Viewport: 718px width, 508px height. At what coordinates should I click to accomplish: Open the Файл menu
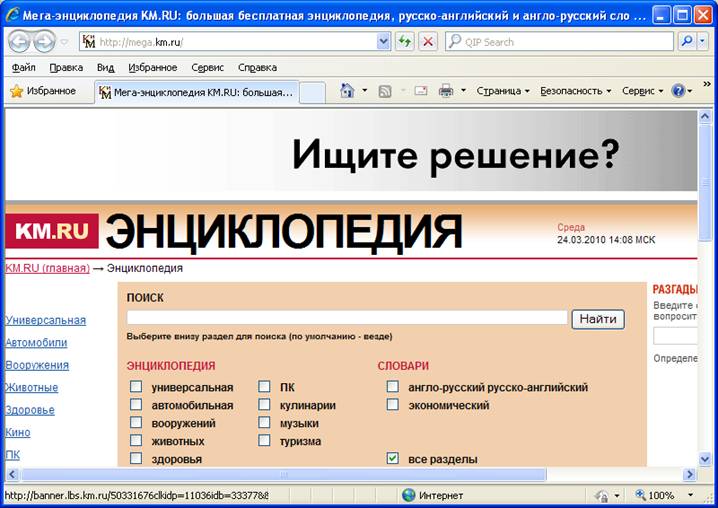point(23,67)
